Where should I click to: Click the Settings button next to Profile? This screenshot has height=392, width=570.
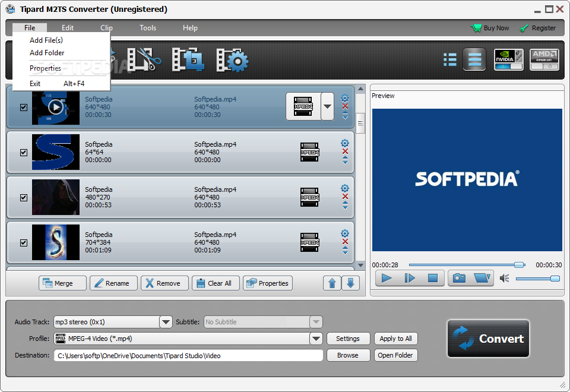(349, 339)
